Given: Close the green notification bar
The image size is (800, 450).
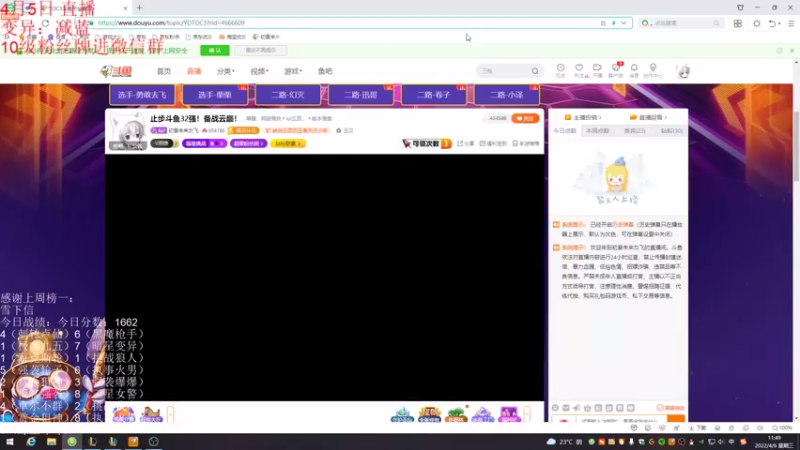Looking at the screenshot, I should point(792,51).
